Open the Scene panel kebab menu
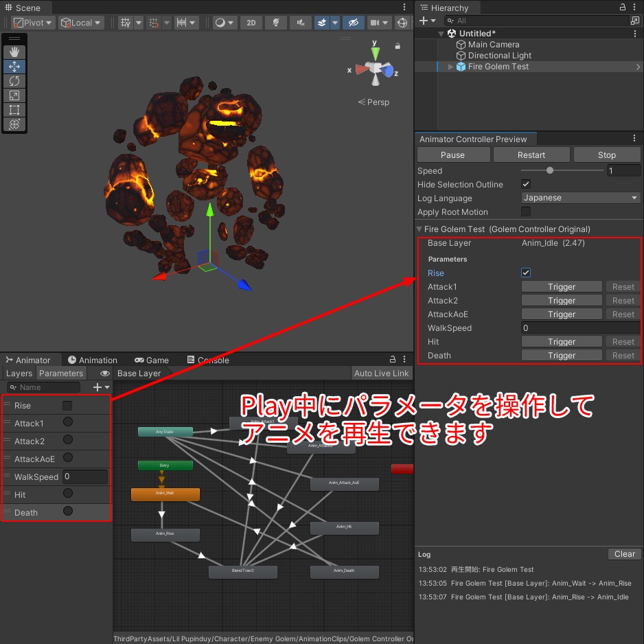 coord(404,7)
